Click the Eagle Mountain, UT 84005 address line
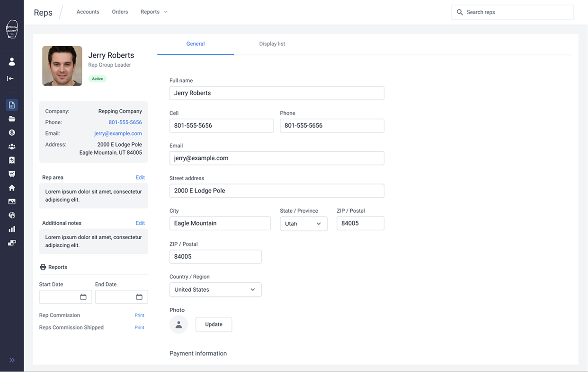 [111, 153]
